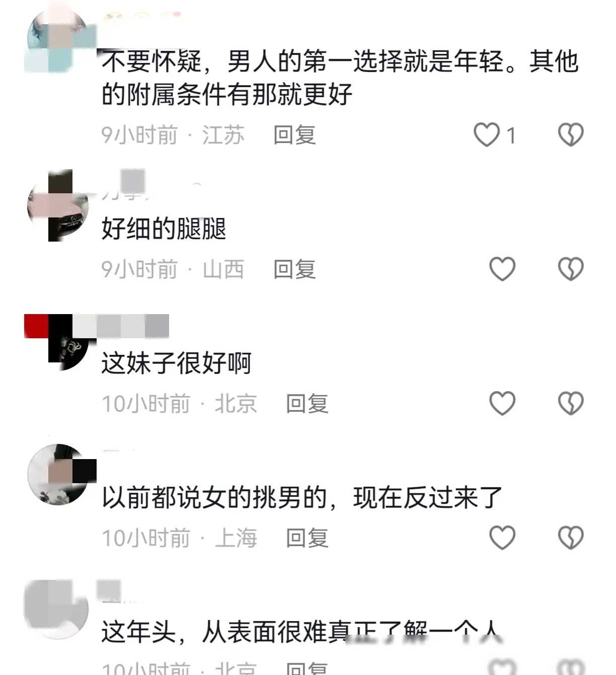This screenshot has width=616, height=675.
Task: Dislike the 北京 comment 这妹子很好啊
Action: (571, 404)
